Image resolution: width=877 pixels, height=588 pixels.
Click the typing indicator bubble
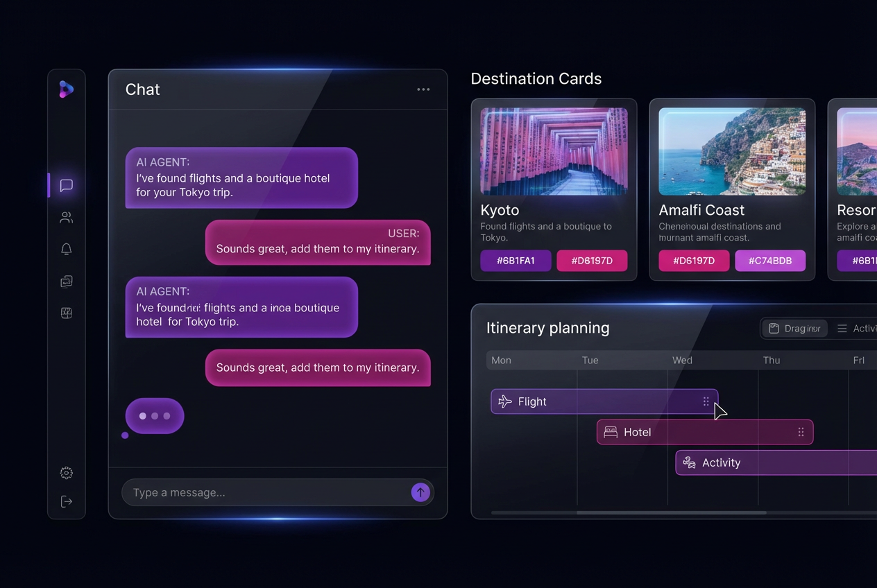click(x=155, y=416)
